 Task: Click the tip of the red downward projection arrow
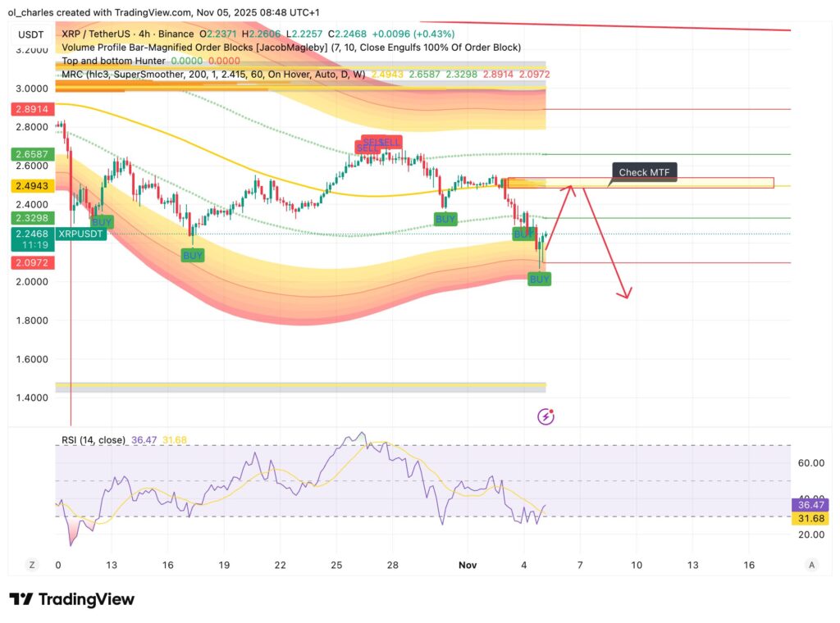click(628, 298)
